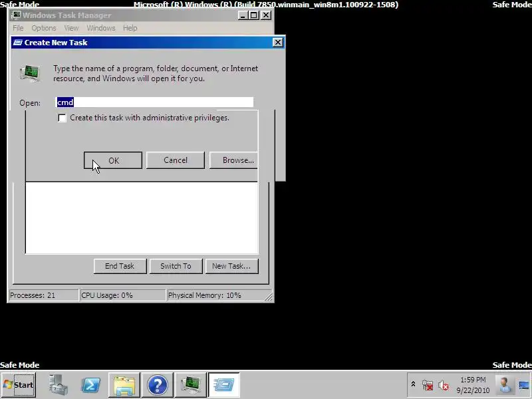
Task: Click the CPU Usage: 0% status entry
Action: [122, 295]
